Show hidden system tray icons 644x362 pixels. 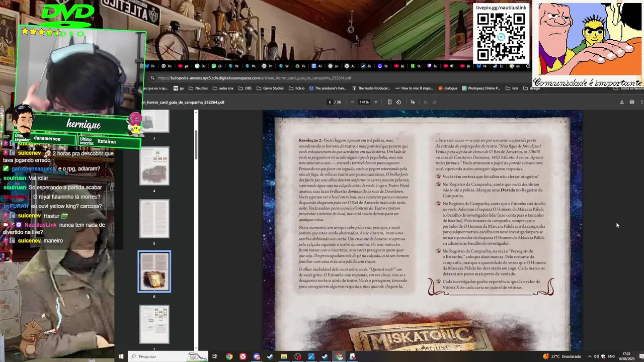[590, 356]
